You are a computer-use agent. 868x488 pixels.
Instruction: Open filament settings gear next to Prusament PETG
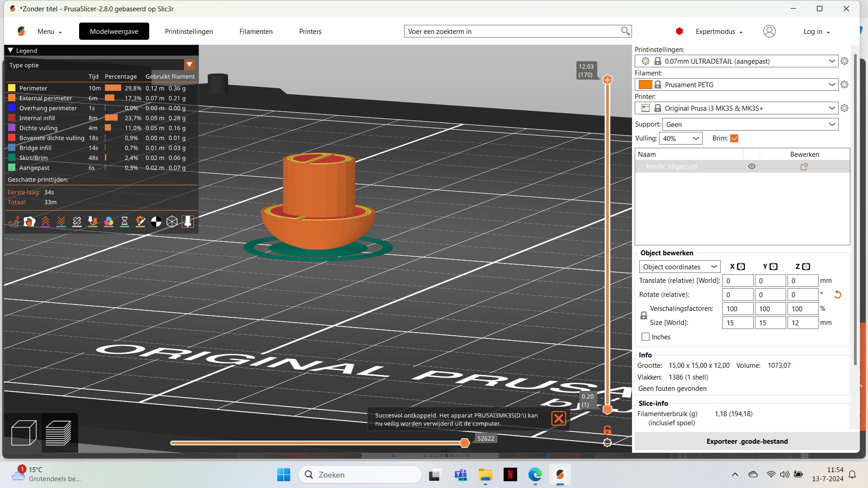point(844,84)
